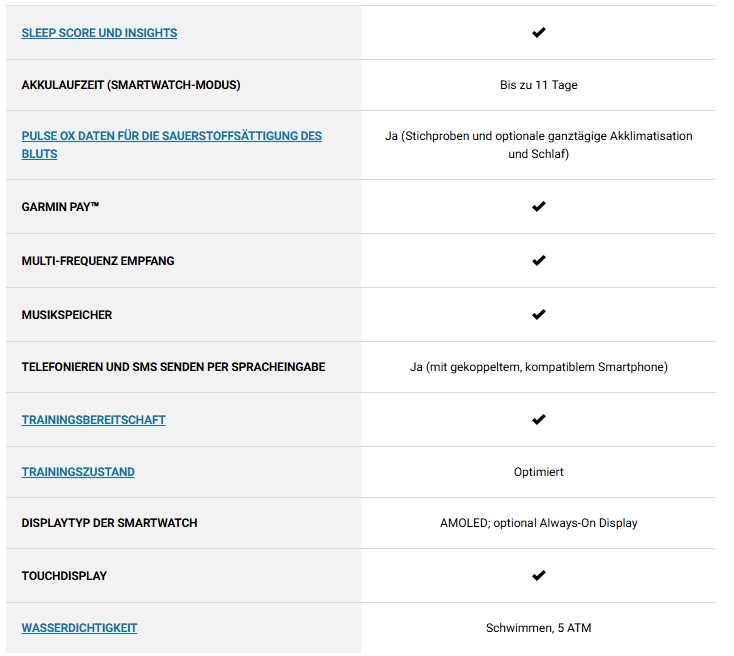Image resolution: width=734 pixels, height=656 pixels.
Task: Click the Displaytyp der Smartwatch label
Action: [109, 523]
